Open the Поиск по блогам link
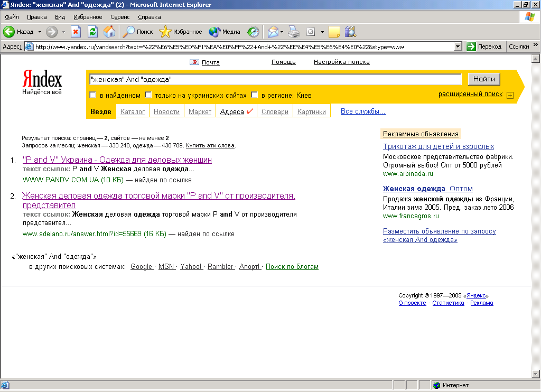 pos(292,266)
